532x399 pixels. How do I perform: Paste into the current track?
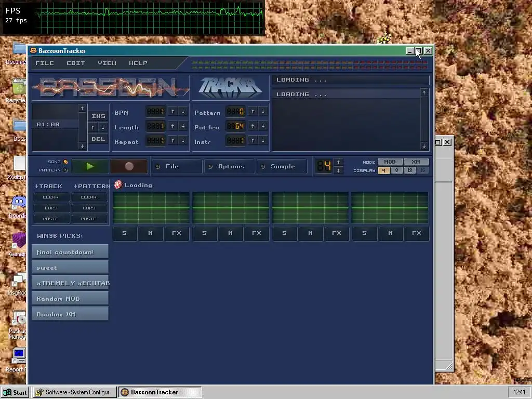point(51,219)
